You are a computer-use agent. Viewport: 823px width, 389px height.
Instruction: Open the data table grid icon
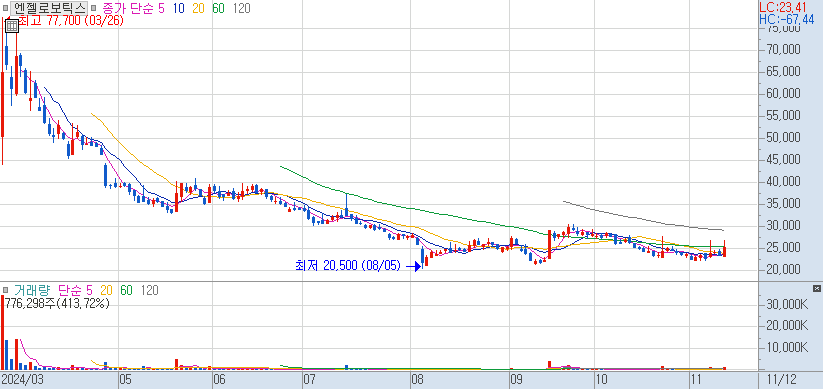coord(12,25)
